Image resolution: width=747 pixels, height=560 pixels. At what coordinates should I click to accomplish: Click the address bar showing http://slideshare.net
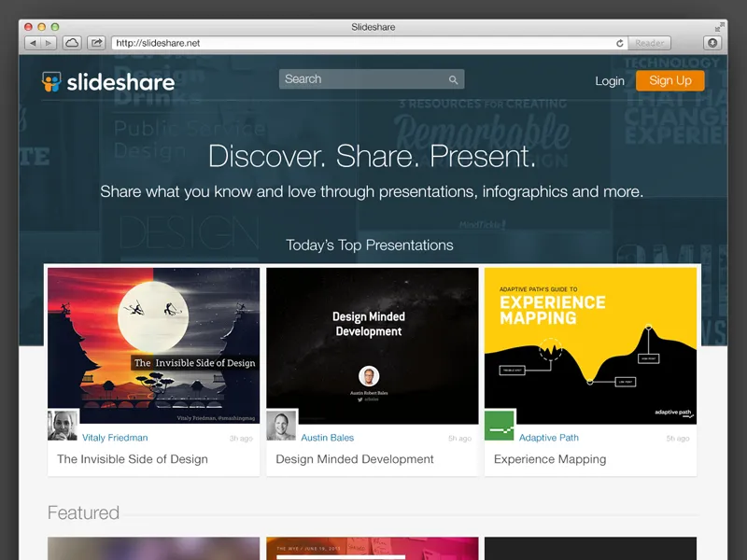tap(370, 43)
